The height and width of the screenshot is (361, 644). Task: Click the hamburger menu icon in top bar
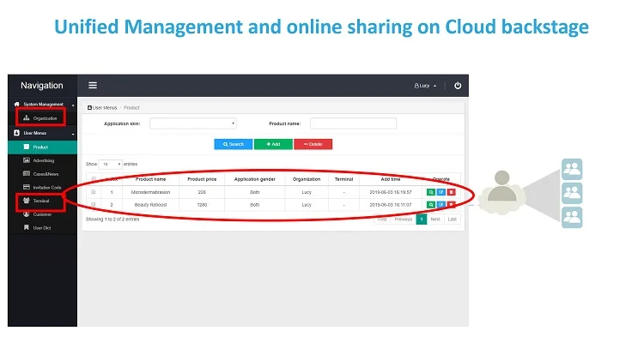pos(93,86)
